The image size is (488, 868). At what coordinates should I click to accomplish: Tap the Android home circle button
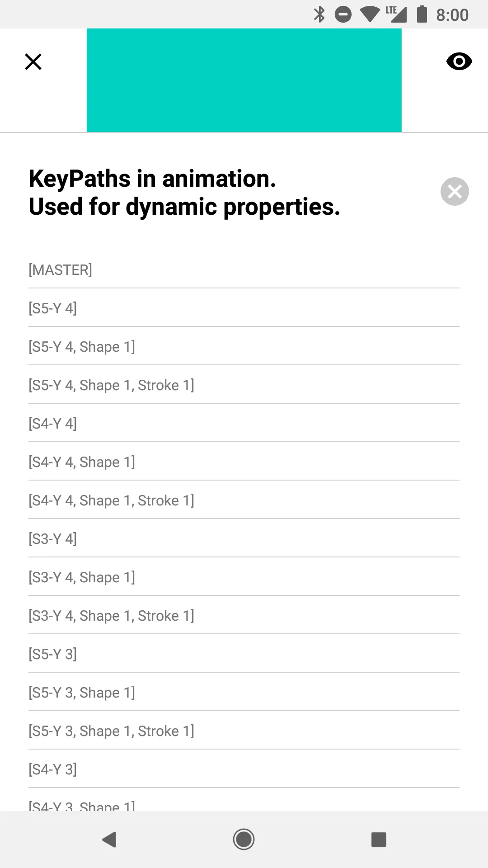[x=244, y=840]
